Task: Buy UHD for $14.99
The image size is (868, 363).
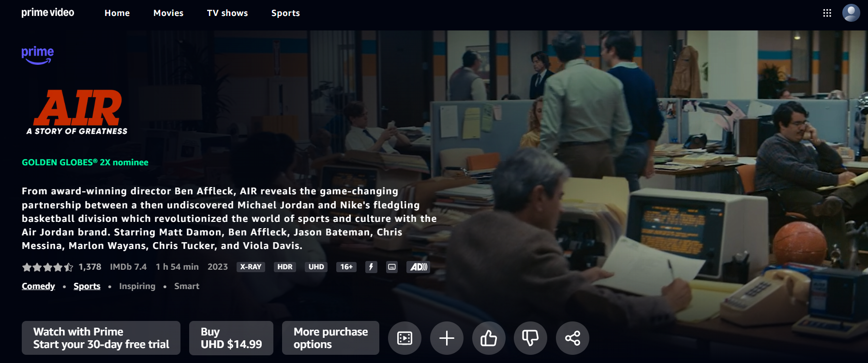Action: (231, 338)
